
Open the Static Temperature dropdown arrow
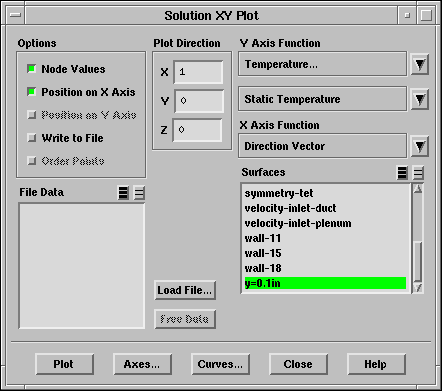point(419,99)
